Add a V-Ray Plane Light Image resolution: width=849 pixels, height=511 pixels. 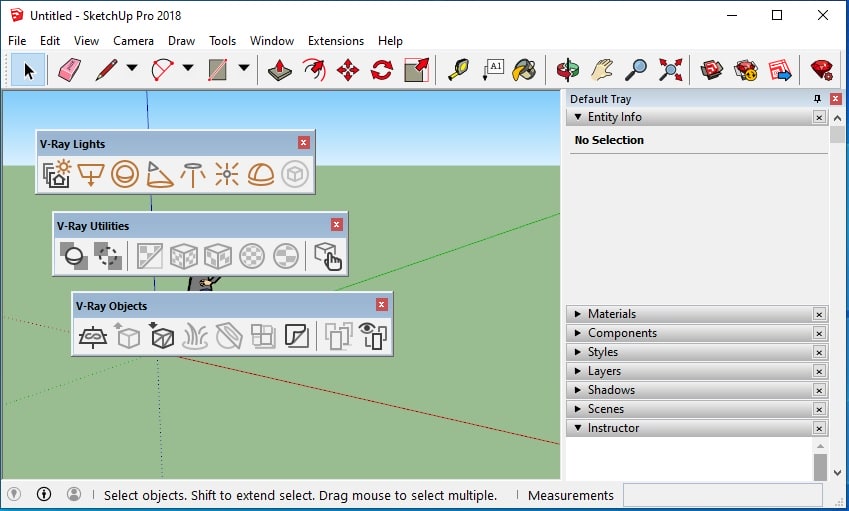[91, 174]
